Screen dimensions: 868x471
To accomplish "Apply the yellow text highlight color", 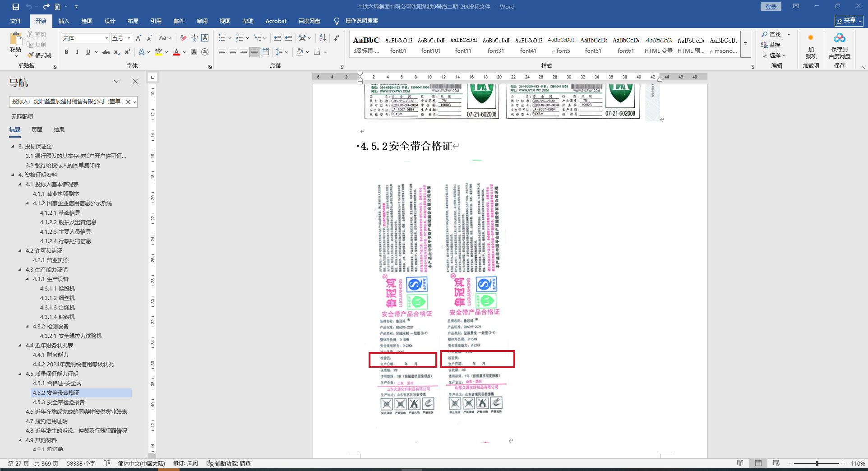I will 158,52.
